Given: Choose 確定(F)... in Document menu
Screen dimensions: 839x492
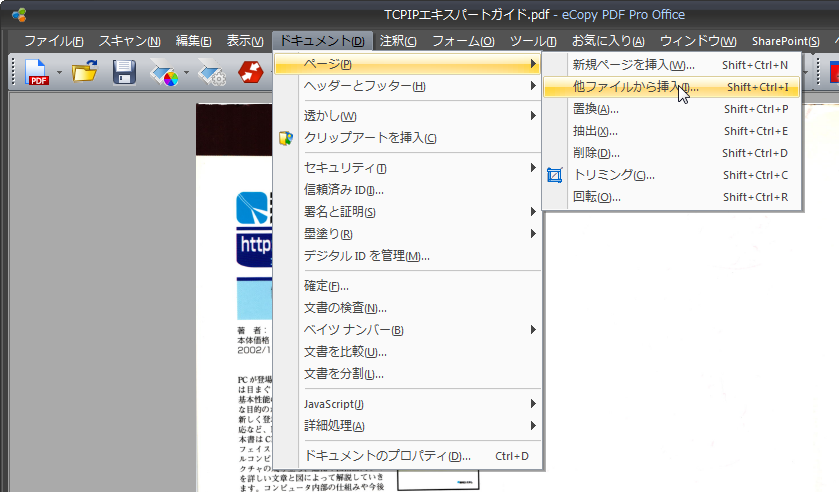Looking at the screenshot, I should tap(407, 286).
